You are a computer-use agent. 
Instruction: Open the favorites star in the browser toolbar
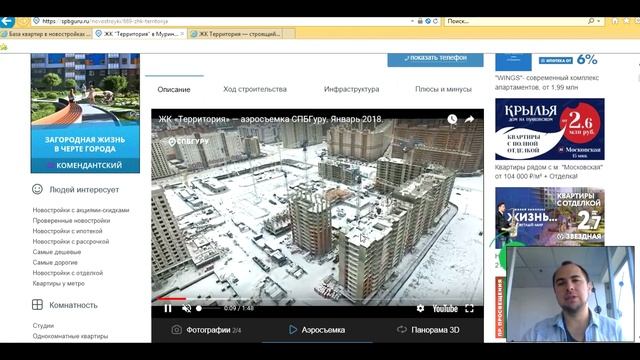627,21
